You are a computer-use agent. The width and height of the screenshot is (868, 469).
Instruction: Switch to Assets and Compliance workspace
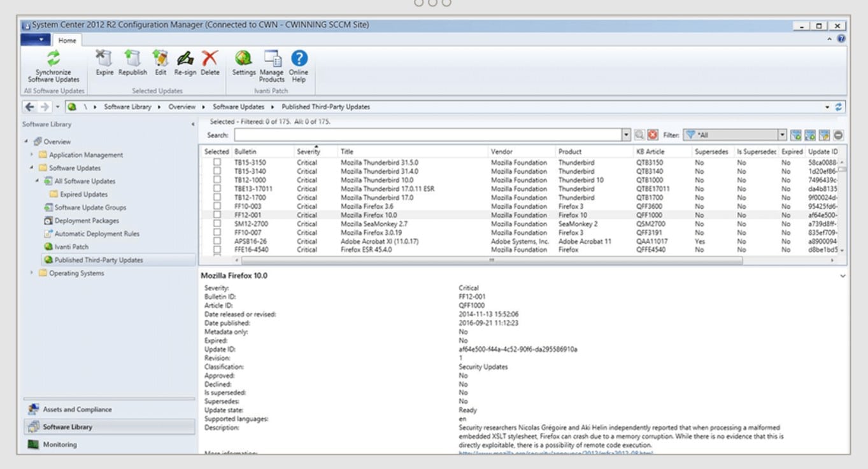point(77,409)
